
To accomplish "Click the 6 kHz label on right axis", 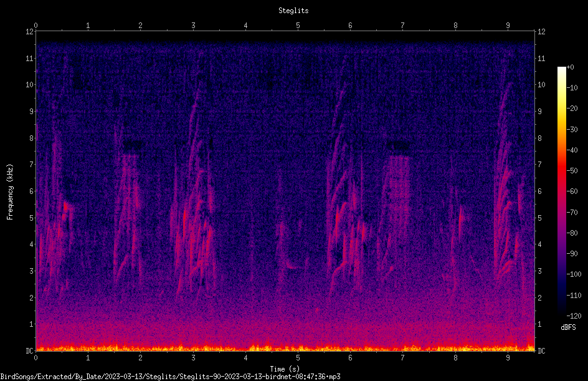I will (x=539, y=191).
